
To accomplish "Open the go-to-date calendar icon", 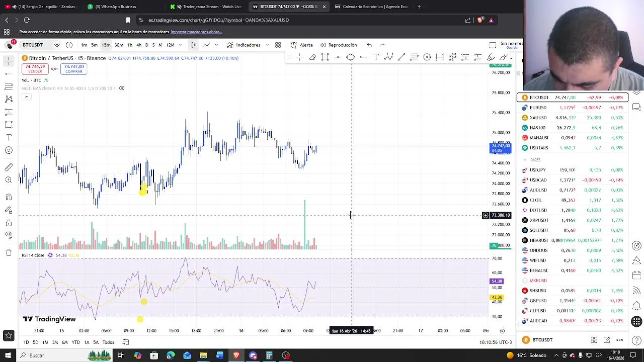I will tap(126, 342).
